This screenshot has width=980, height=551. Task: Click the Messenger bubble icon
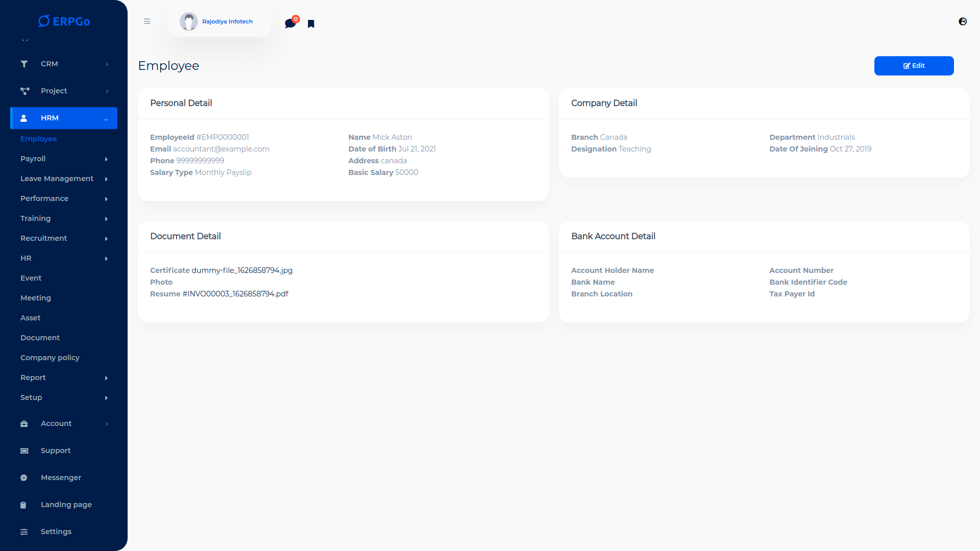click(x=24, y=478)
